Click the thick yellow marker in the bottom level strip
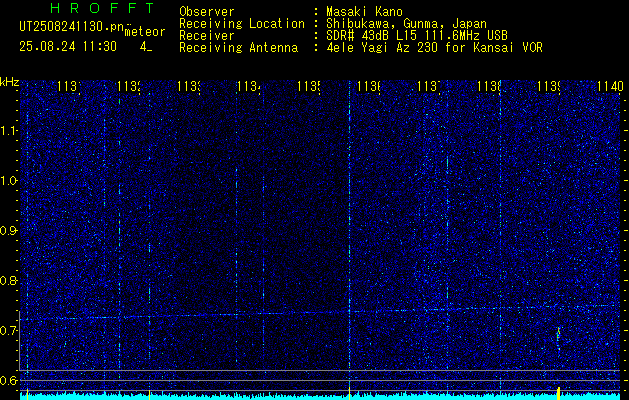This screenshot has width=629, height=400. tap(558, 393)
